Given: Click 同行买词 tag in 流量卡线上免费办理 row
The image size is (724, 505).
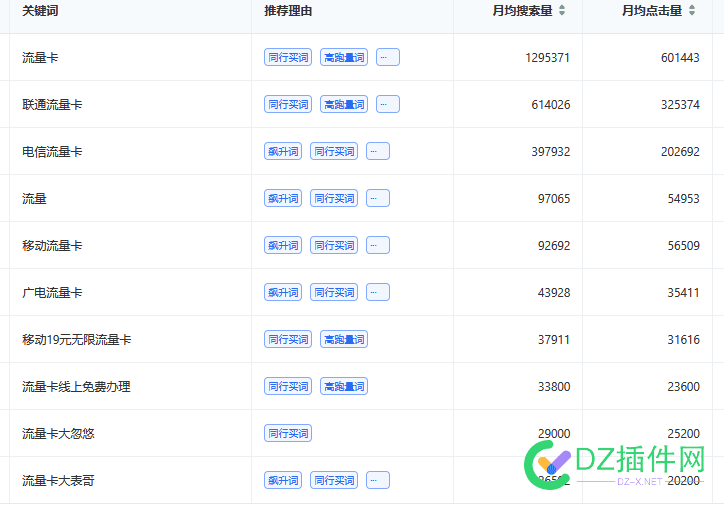Looking at the screenshot, I should point(288,386).
